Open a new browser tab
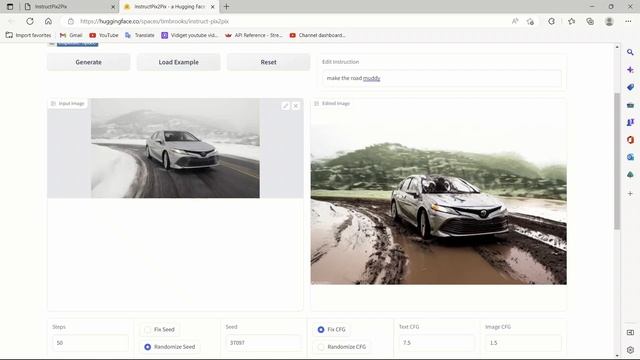Screen dimensions: 640x360 227,7
